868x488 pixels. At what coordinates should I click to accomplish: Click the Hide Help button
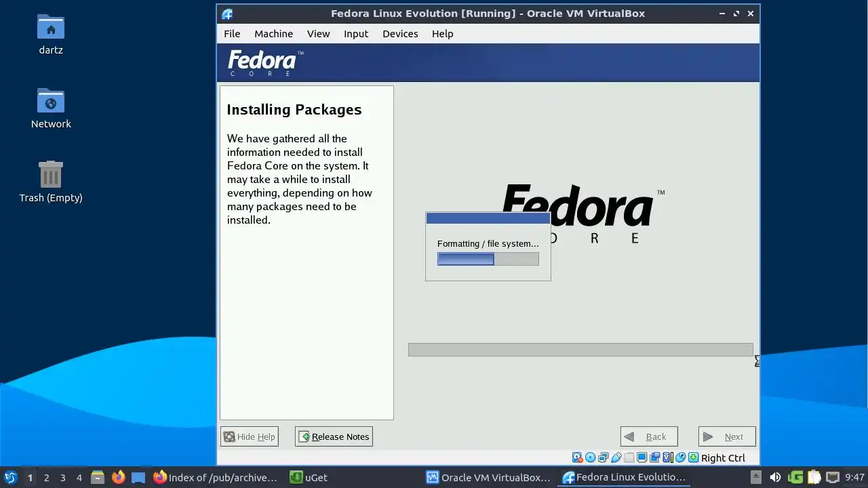tap(250, 436)
